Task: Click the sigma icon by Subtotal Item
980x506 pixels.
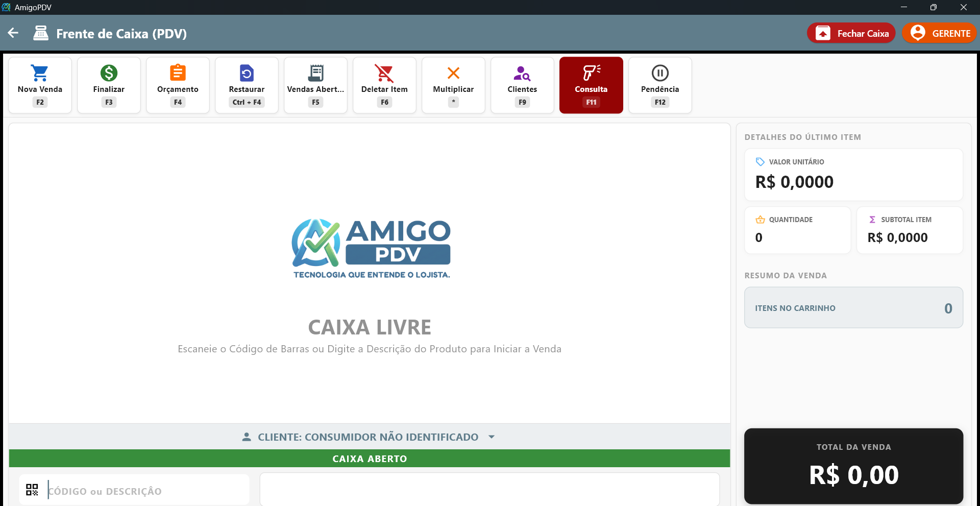Action: [872, 220]
